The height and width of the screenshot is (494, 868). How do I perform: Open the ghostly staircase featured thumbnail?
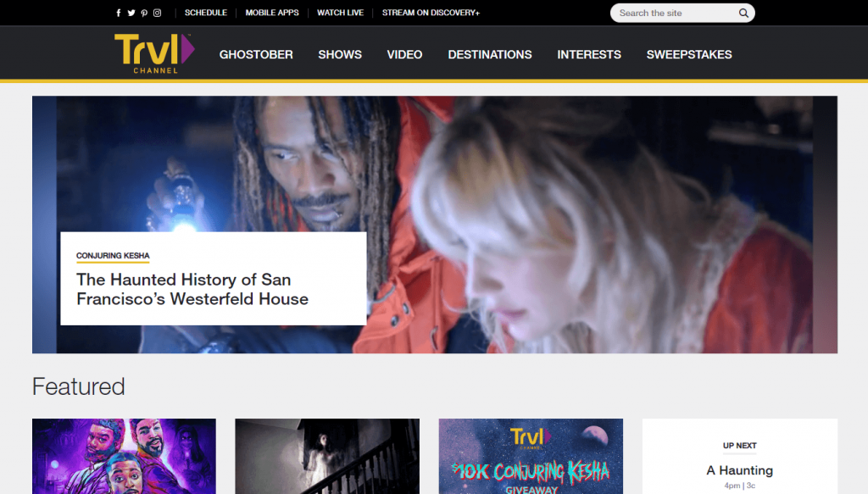click(x=327, y=457)
